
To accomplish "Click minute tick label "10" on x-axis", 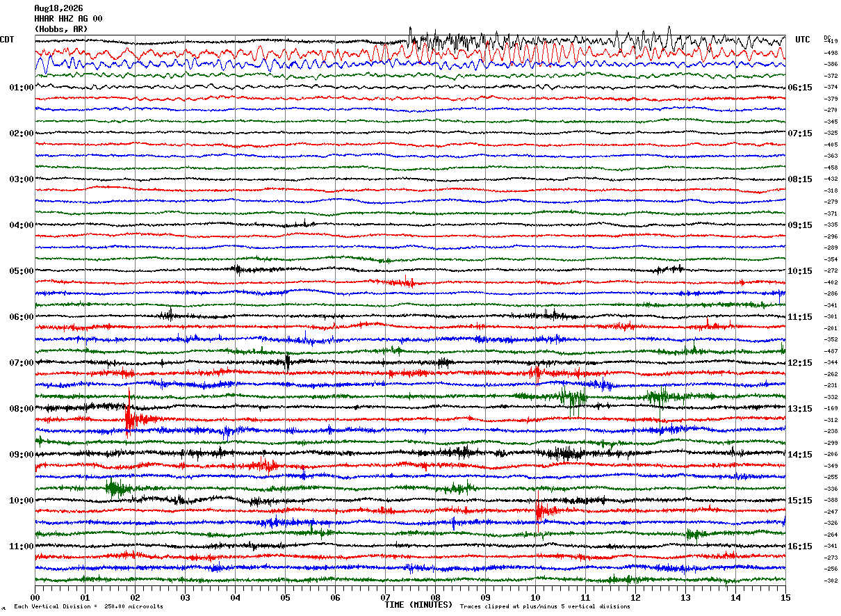I will [535, 597].
